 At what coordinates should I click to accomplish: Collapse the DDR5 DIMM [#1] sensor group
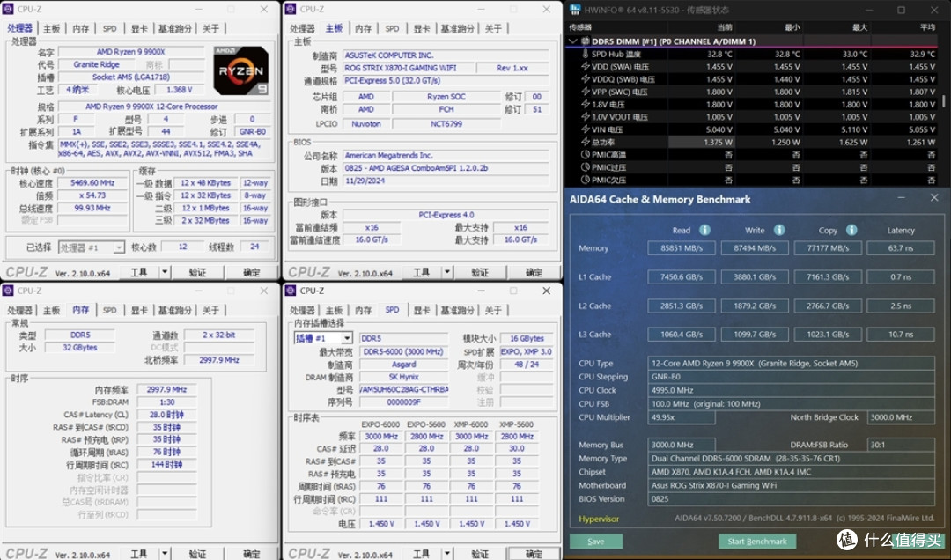click(573, 41)
